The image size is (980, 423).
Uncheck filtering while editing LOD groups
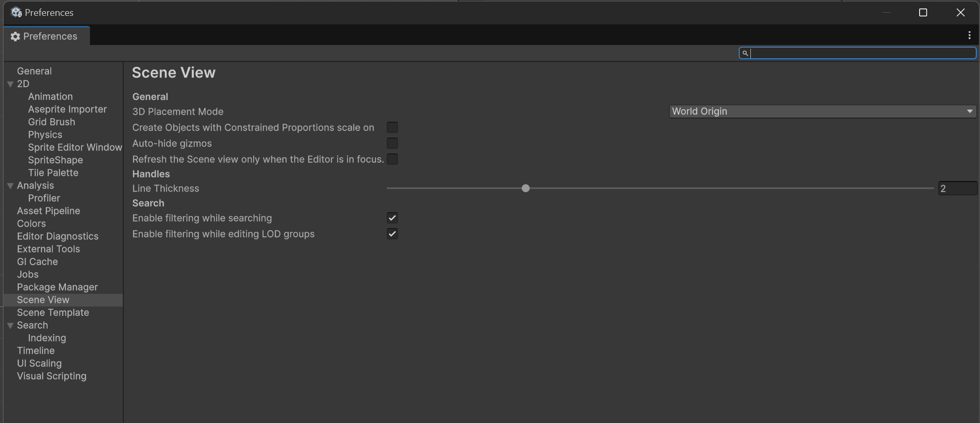pyautogui.click(x=392, y=234)
